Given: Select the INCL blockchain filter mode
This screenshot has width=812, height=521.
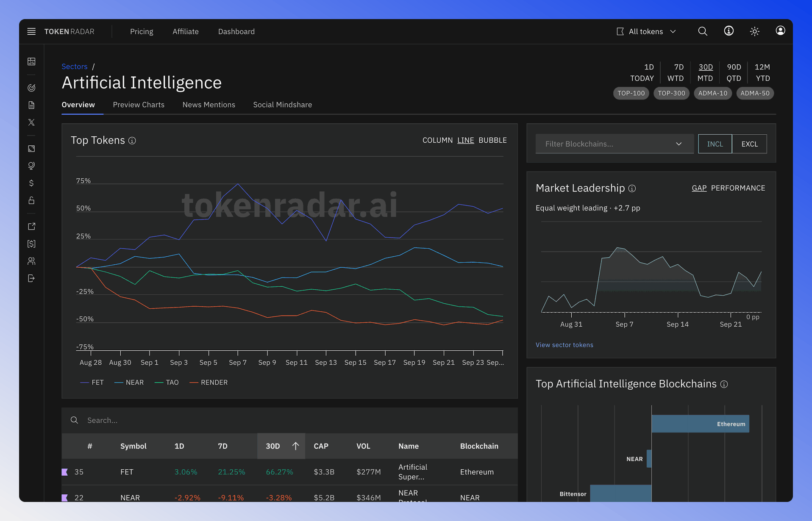Looking at the screenshot, I should pos(715,144).
